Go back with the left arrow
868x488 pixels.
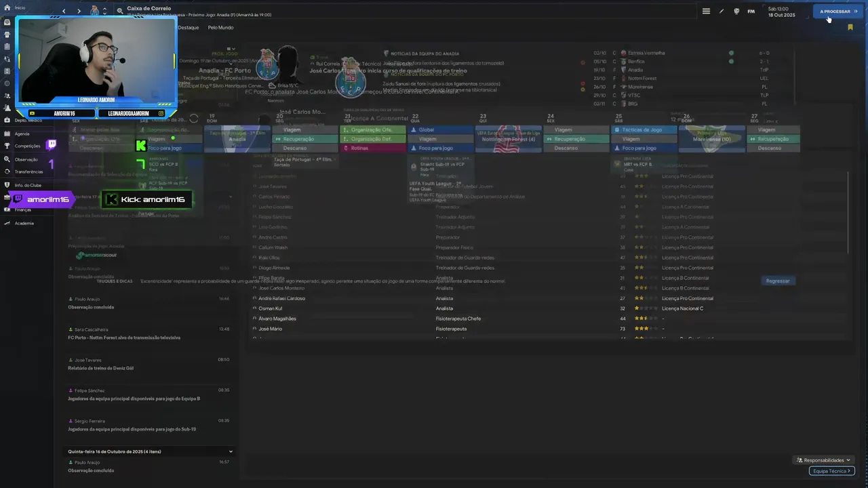pos(64,11)
